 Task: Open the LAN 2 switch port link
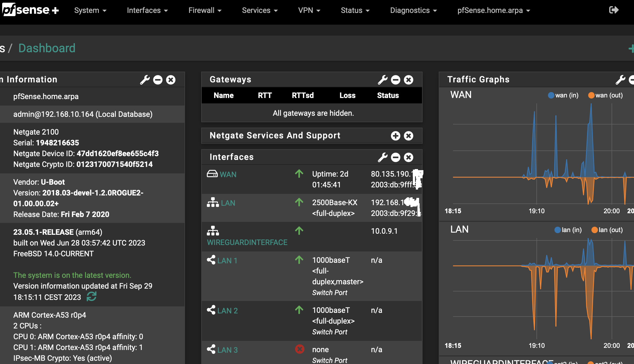(228, 311)
